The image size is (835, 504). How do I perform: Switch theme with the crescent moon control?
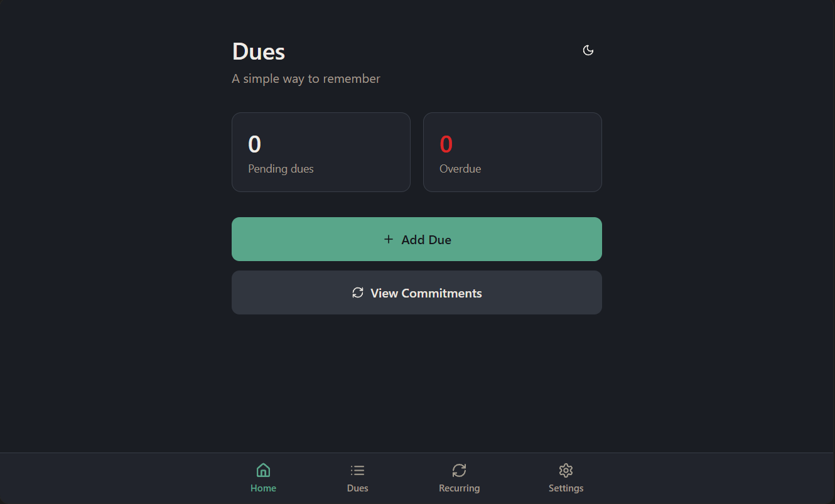point(588,50)
